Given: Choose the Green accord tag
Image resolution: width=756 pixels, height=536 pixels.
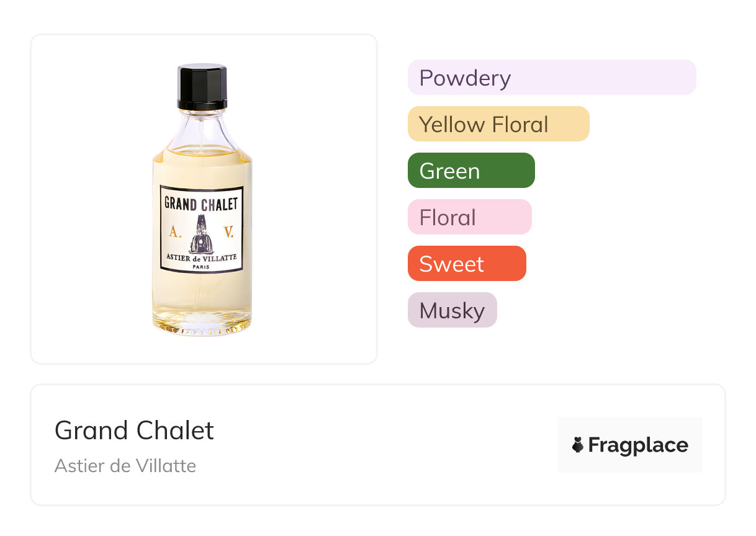Looking at the screenshot, I should click(471, 171).
